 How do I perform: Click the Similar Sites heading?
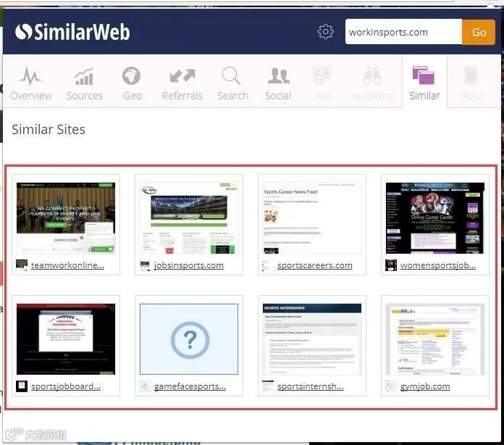[49, 130]
